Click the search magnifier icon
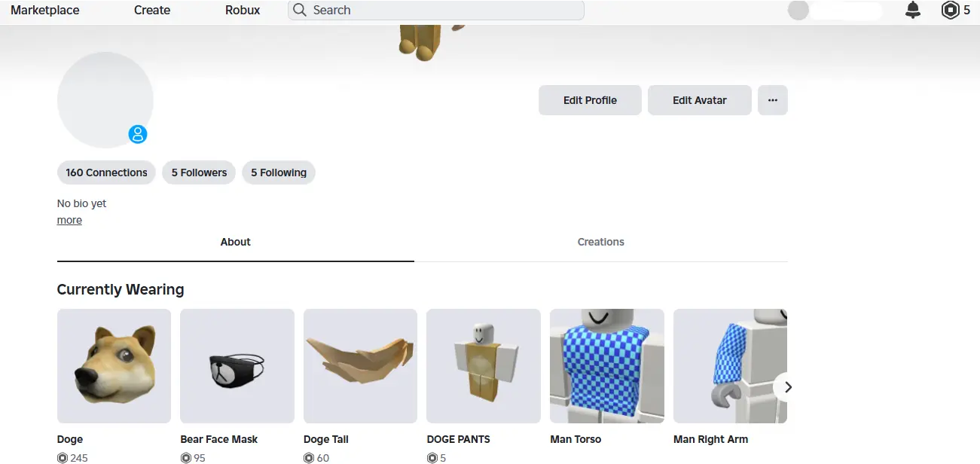The height and width of the screenshot is (464, 980). (x=300, y=10)
